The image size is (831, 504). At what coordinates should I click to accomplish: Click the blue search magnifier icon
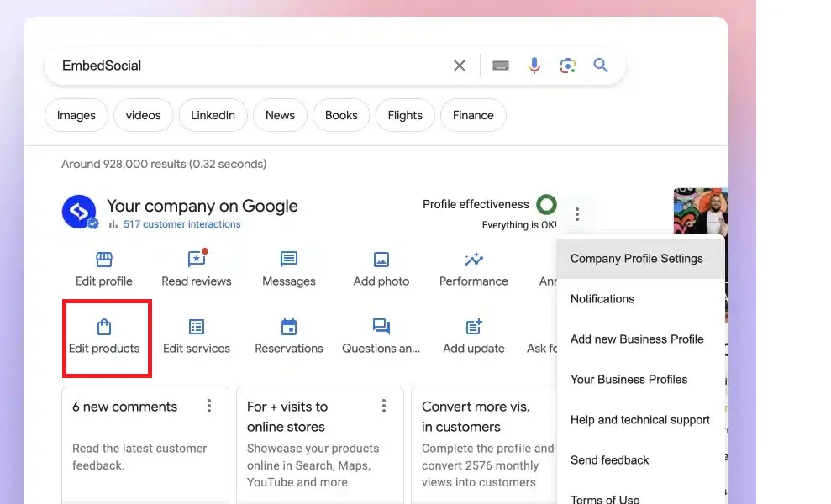601,66
